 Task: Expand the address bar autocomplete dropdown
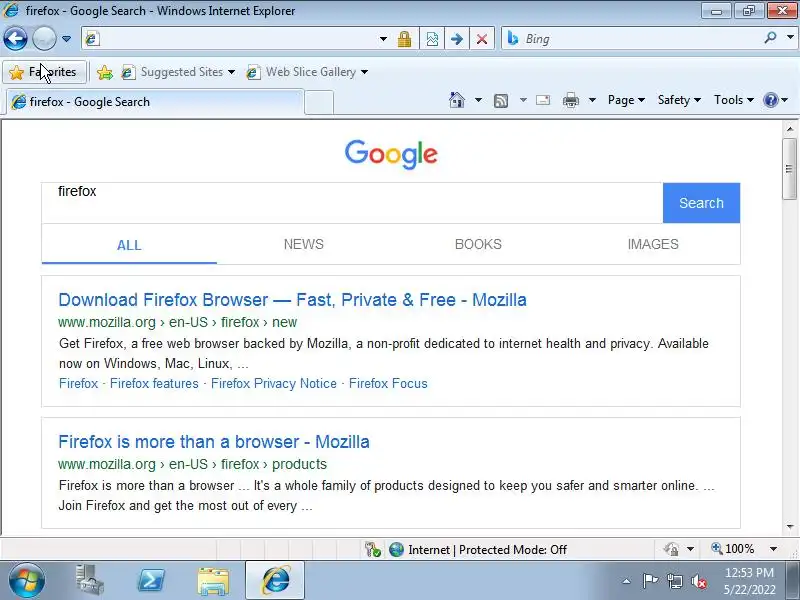coord(383,39)
